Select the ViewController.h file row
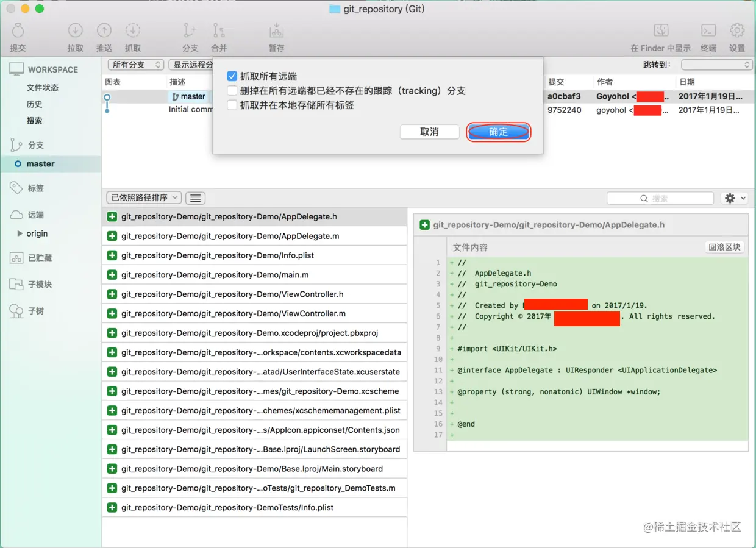 [254, 294]
